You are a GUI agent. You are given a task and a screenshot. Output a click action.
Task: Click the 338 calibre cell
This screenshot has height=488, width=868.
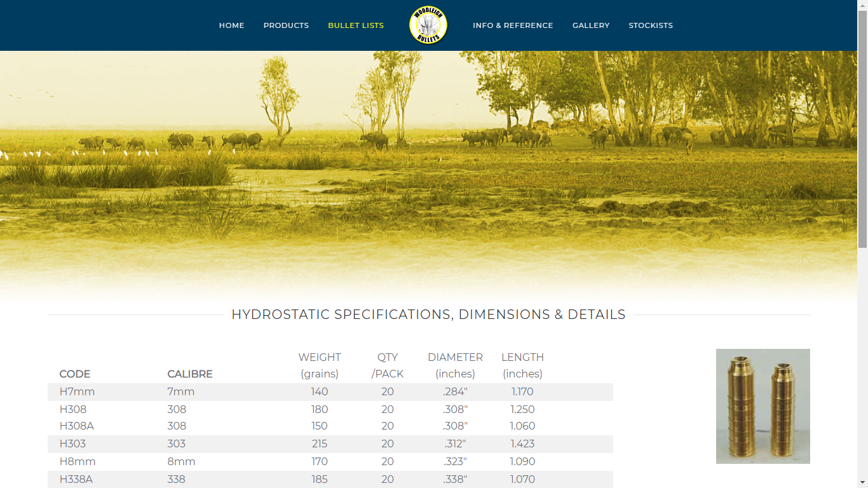coord(176,480)
